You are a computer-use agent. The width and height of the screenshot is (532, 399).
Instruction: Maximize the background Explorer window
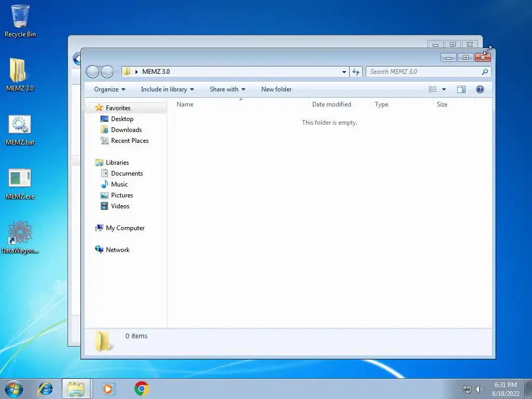tap(453, 45)
